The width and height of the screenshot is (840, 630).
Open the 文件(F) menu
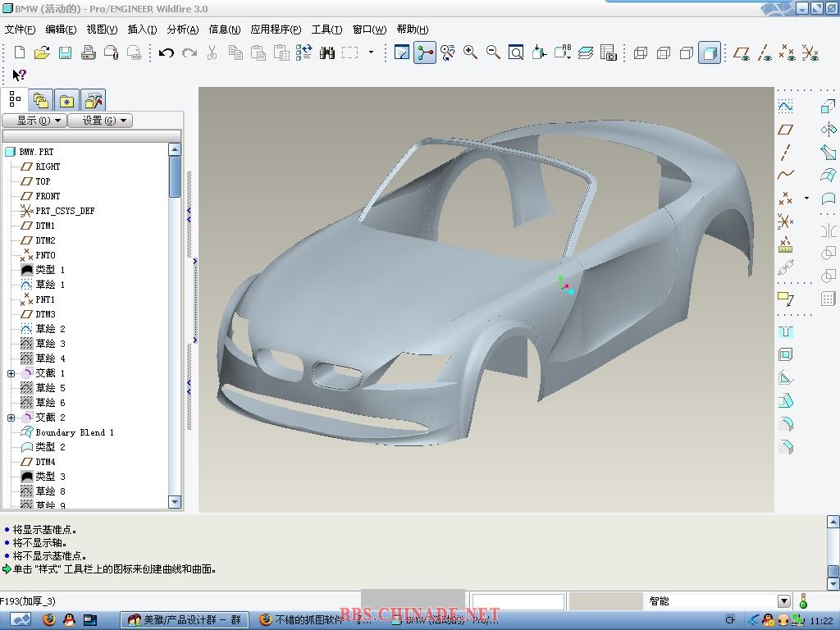[x=20, y=30]
